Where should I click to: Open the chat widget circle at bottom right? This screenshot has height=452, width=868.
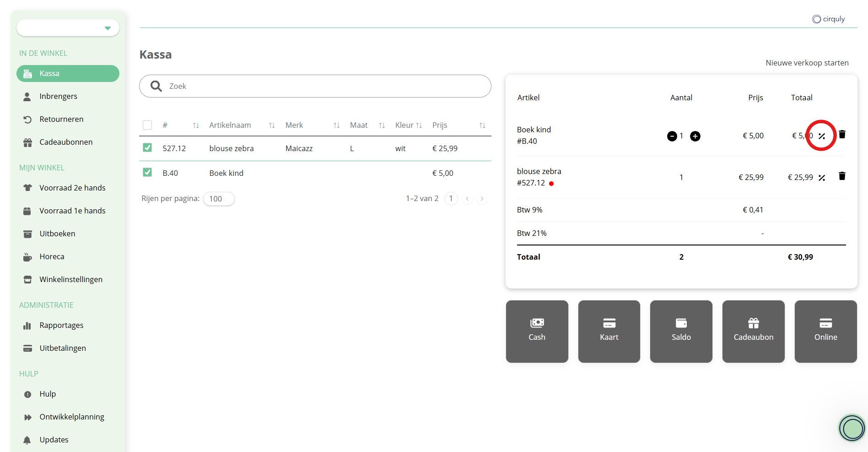[852, 429]
